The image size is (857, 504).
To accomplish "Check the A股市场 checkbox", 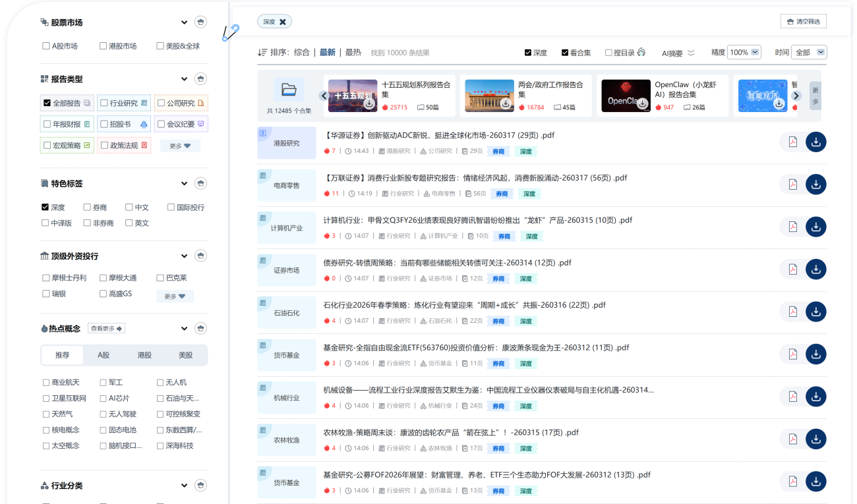I will [46, 46].
